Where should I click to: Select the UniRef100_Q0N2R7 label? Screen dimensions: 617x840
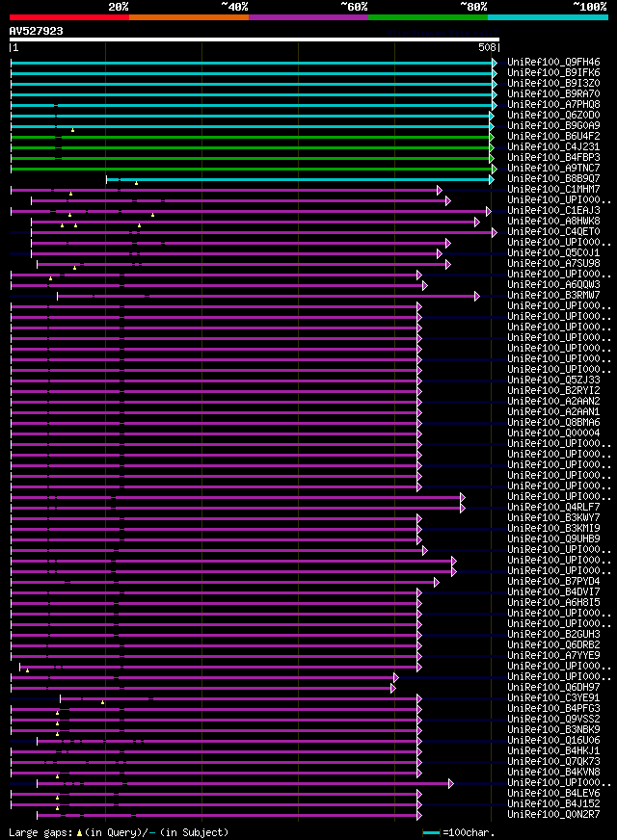553,815
